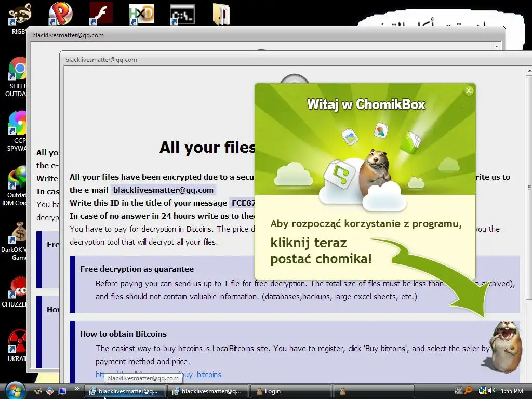Launch the CHUZZLE red fuzzy icon
The height and width of the screenshot is (399, 532).
pos(16,292)
